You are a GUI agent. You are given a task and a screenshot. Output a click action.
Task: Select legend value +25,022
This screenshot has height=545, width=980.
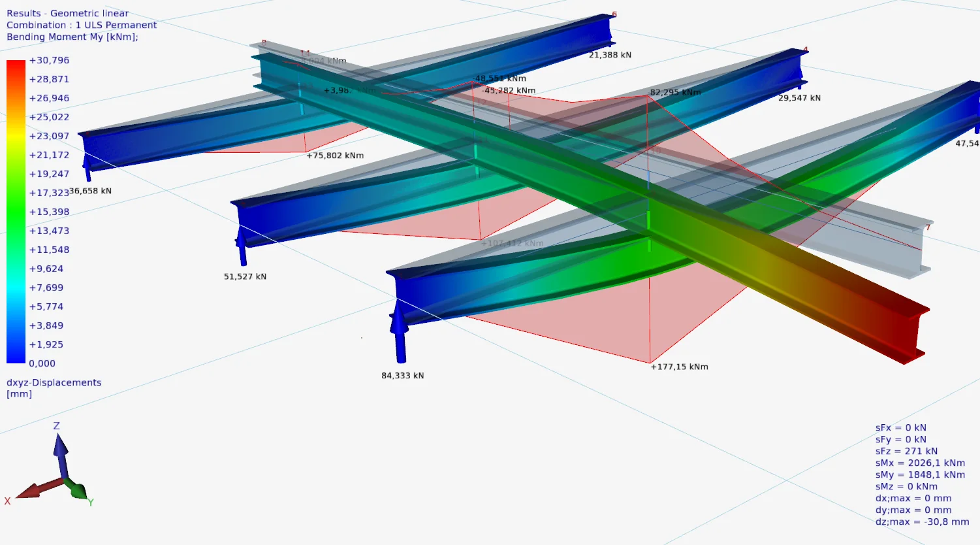coord(49,117)
